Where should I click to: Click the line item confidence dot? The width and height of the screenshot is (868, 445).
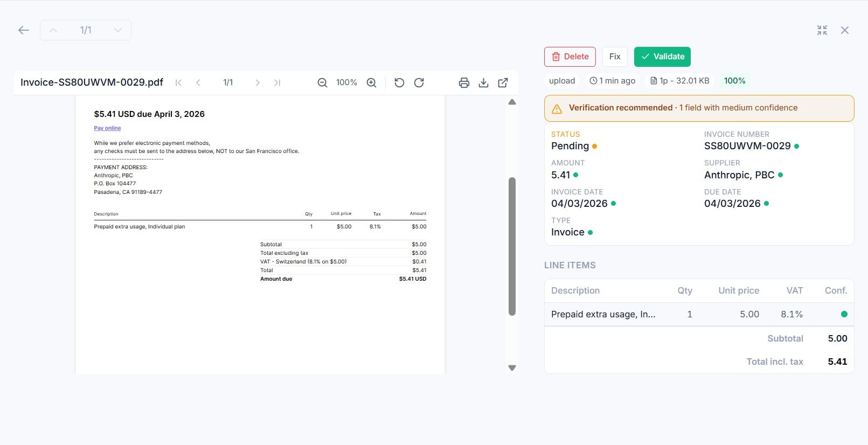tap(844, 314)
